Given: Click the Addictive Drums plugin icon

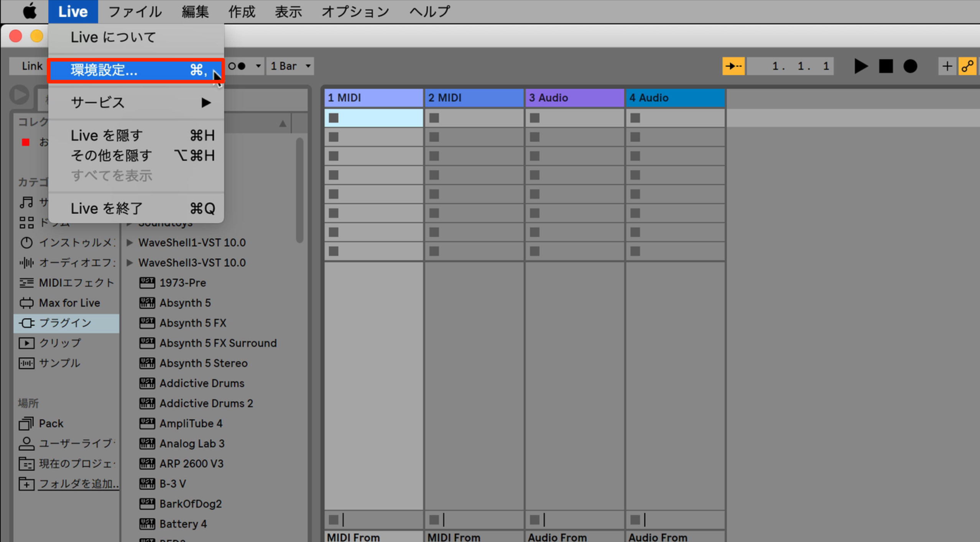Looking at the screenshot, I should (x=147, y=383).
